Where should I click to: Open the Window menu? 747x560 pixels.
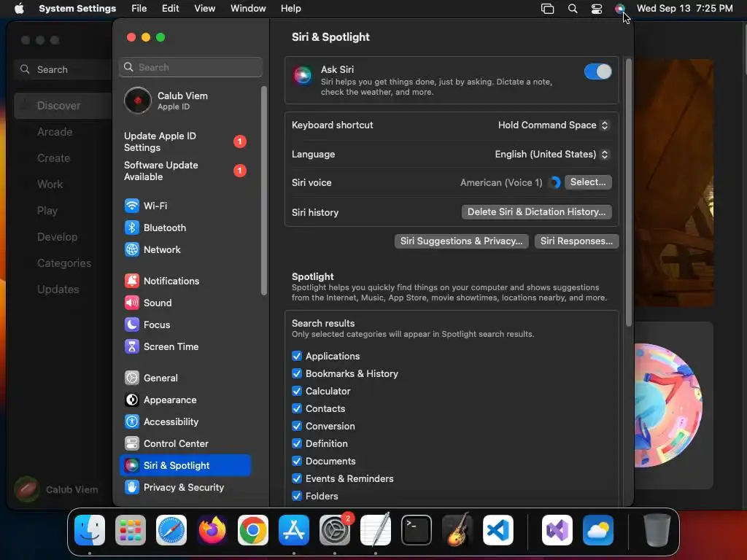tap(248, 9)
